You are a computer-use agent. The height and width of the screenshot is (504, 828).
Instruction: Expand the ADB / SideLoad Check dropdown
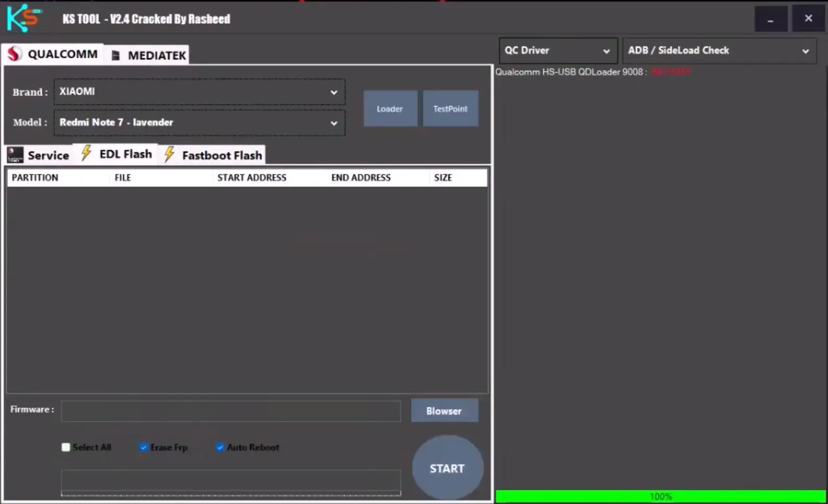pos(719,51)
